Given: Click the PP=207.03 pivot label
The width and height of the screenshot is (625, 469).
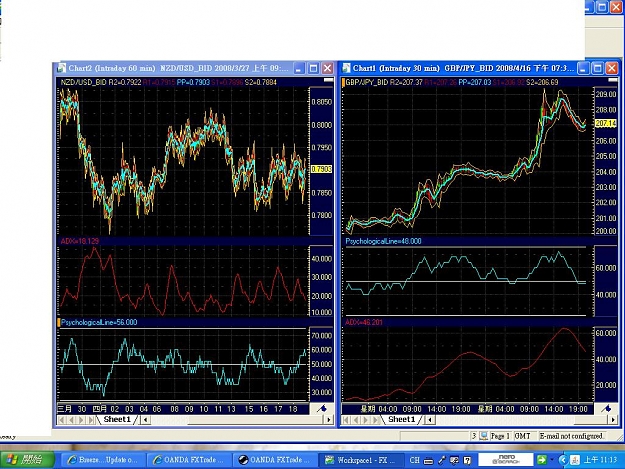Looking at the screenshot, I should pyautogui.click(x=475, y=82).
